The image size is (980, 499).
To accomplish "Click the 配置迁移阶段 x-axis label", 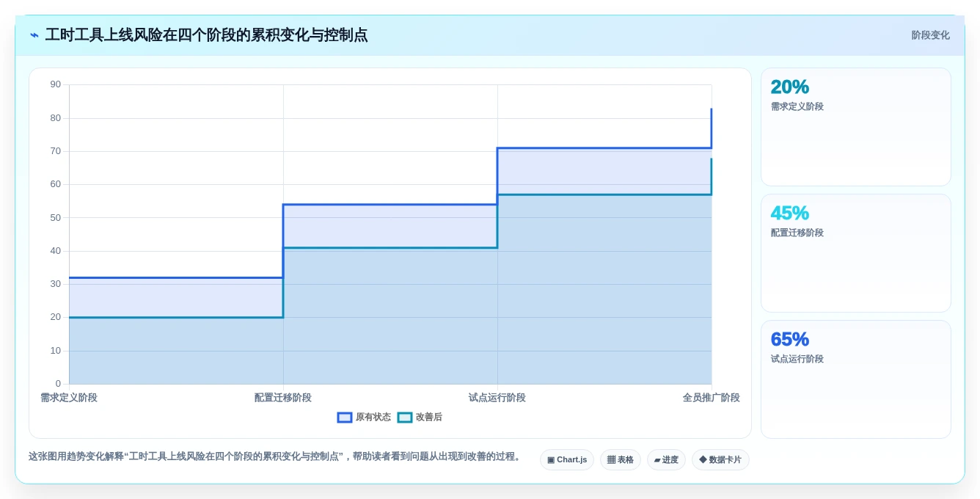I will 283,398.
